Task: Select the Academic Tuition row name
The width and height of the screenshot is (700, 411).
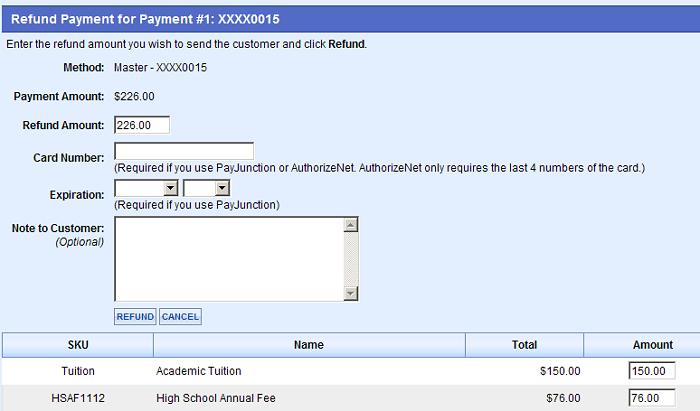Action: [198, 371]
